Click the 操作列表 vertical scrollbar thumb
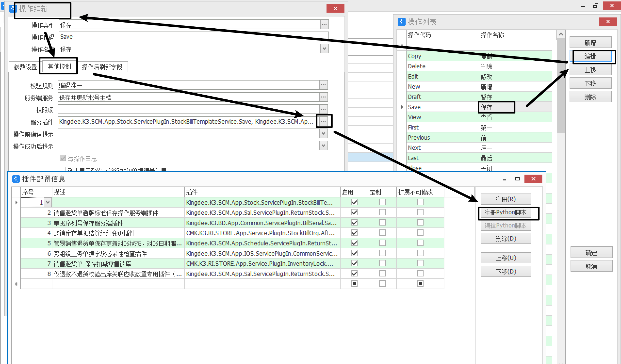 point(561,86)
